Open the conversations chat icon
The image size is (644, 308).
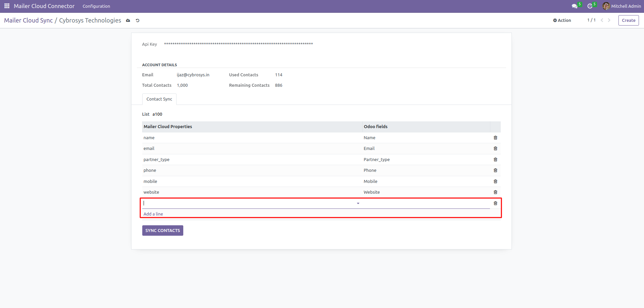point(574,6)
